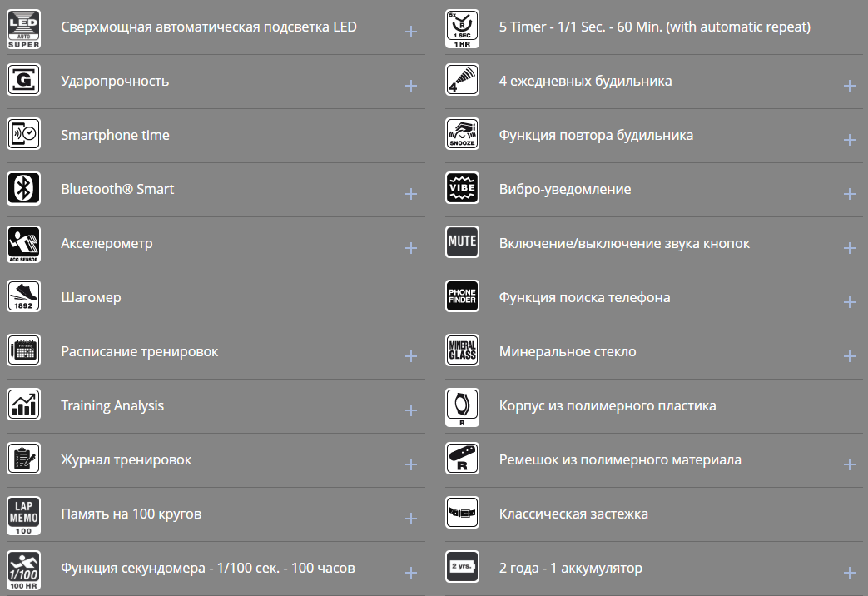Click the VIBE vibration alert icon
The height and width of the screenshot is (596, 868).
click(x=462, y=189)
